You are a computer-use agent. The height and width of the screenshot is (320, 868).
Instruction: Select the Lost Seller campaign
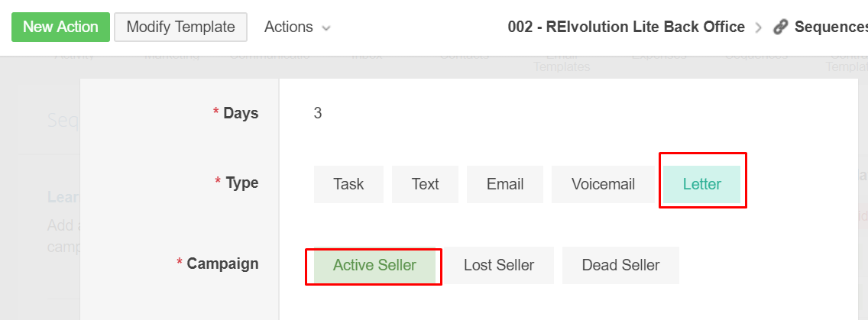pos(499,265)
